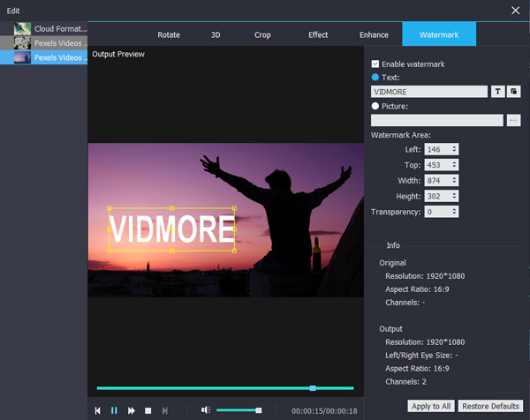530x420 pixels.
Task: Click watermark box bottom-right resize handle
Action: click(x=234, y=251)
